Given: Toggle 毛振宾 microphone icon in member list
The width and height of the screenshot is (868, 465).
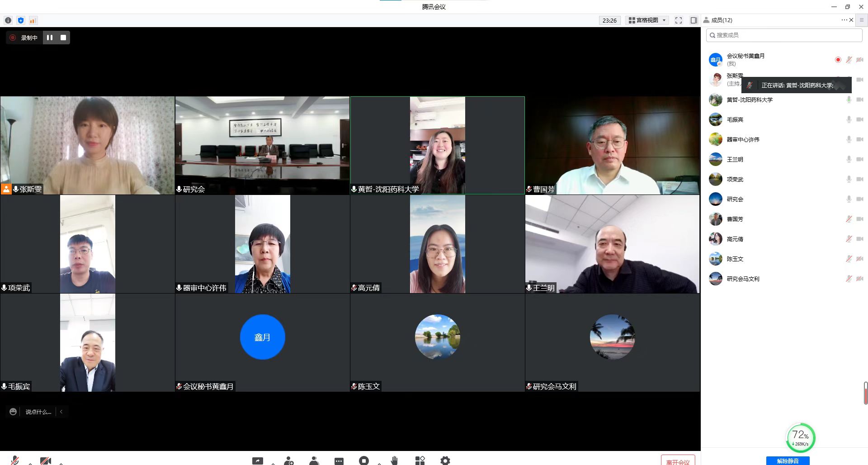Looking at the screenshot, I should 849,119.
